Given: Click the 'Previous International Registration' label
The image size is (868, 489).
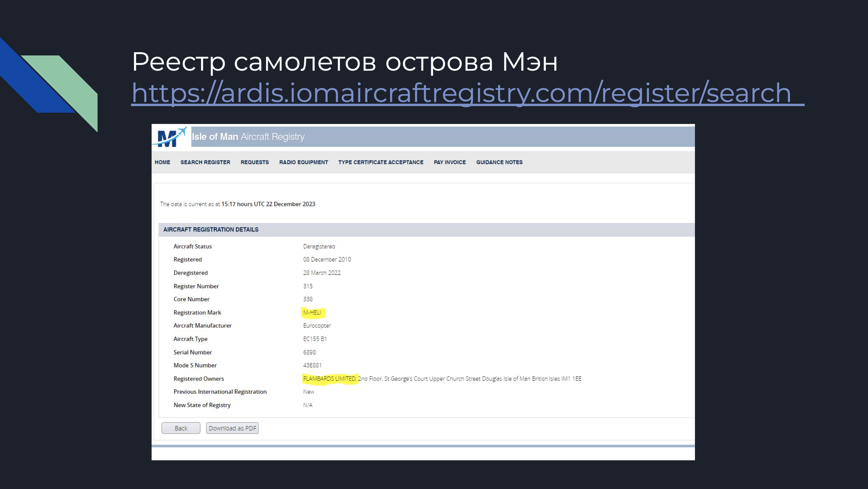Looking at the screenshot, I should [x=220, y=392].
